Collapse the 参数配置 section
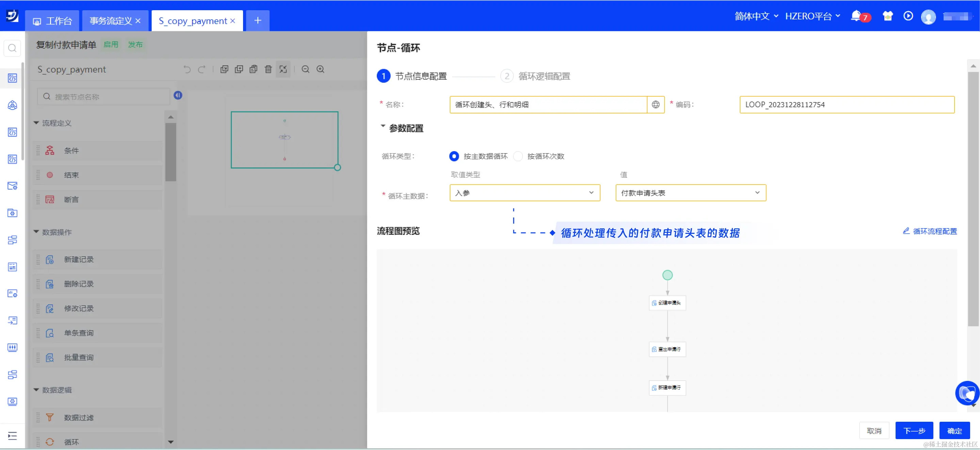 click(383, 126)
